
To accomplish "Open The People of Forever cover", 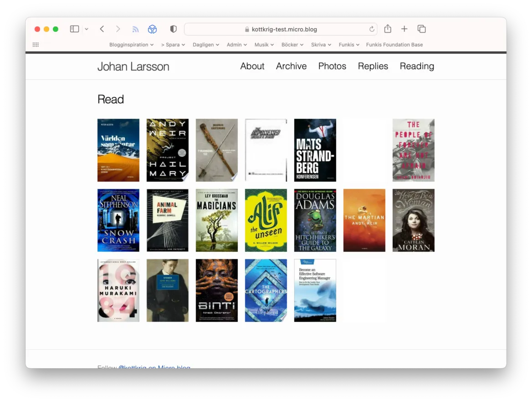I will (x=413, y=150).
